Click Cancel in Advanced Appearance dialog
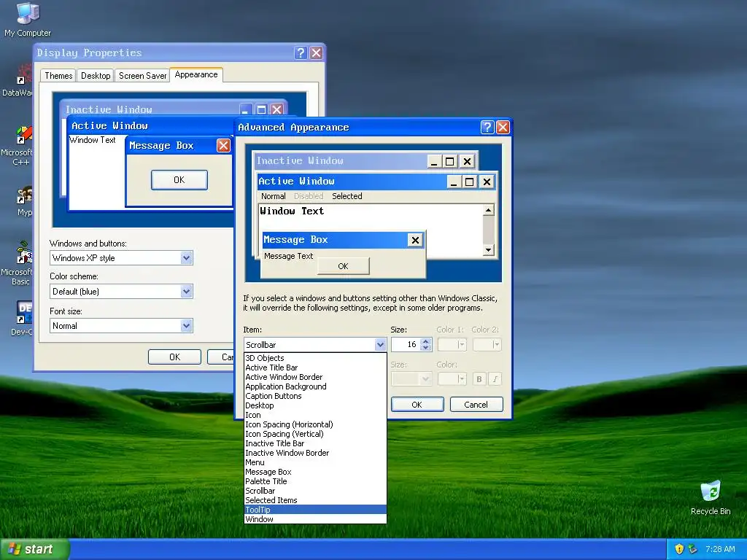The width and height of the screenshot is (747, 560). click(476, 404)
